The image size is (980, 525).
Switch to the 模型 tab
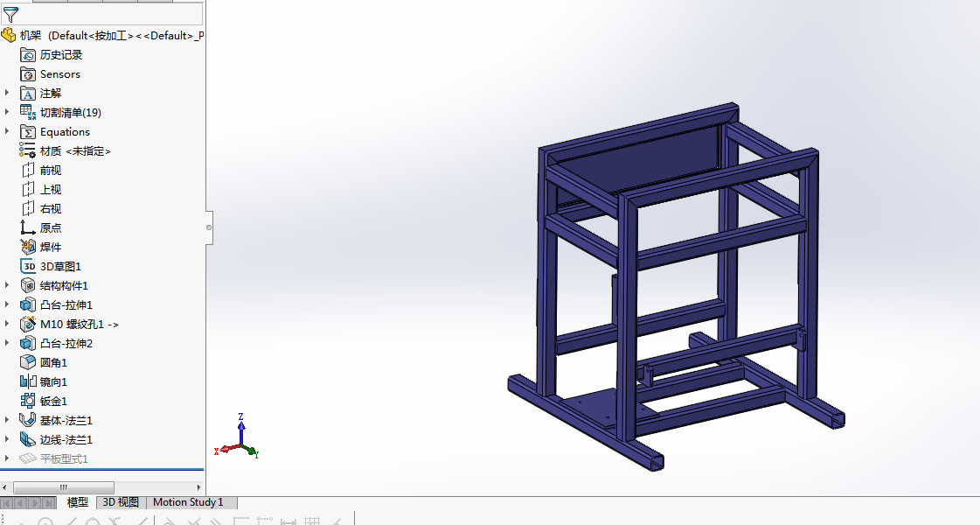pos(77,502)
